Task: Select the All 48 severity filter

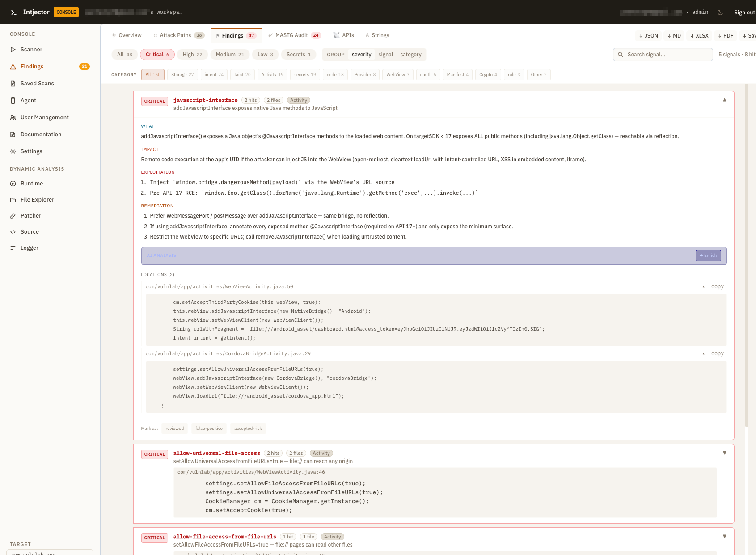Action: click(125, 55)
